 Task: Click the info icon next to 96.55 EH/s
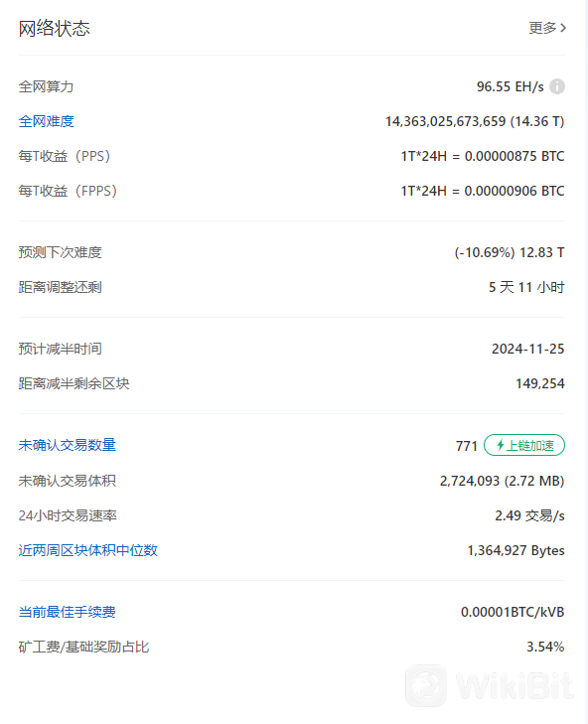pyautogui.click(x=557, y=86)
